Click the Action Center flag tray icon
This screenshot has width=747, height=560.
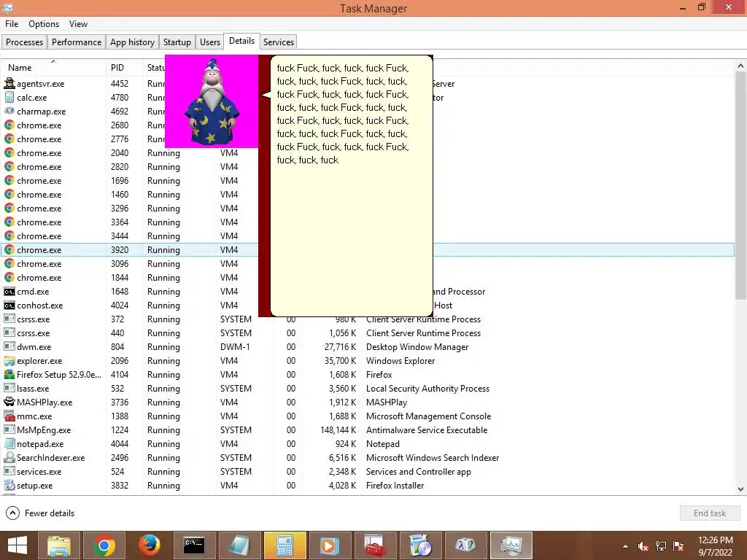tap(678, 546)
